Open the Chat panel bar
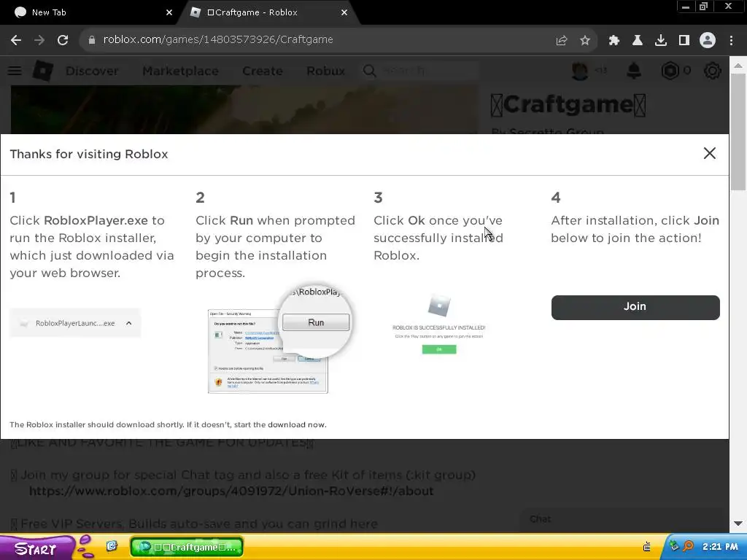The width and height of the screenshot is (747, 560). click(622, 519)
